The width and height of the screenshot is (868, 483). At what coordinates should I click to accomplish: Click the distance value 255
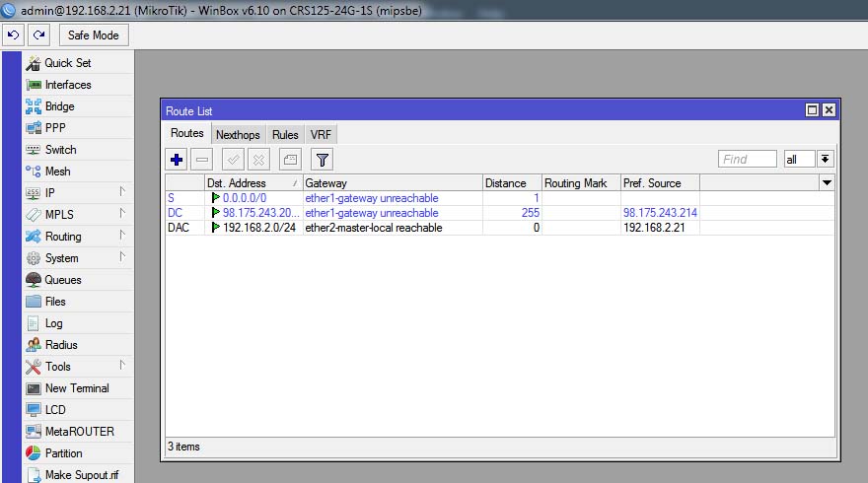point(530,213)
